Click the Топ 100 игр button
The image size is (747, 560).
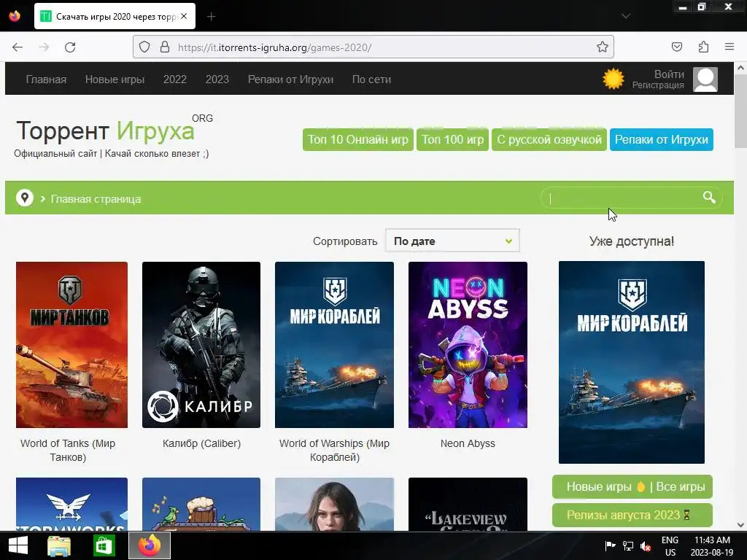pos(452,139)
